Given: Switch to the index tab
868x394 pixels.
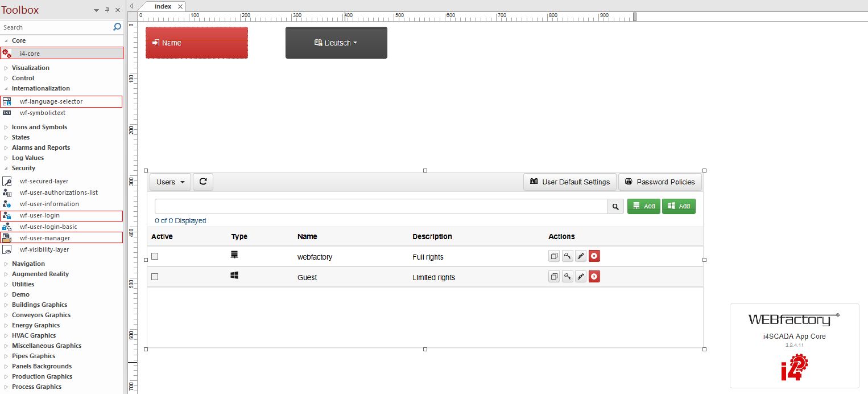Looking at the screenshot, I should coord(163,6).
